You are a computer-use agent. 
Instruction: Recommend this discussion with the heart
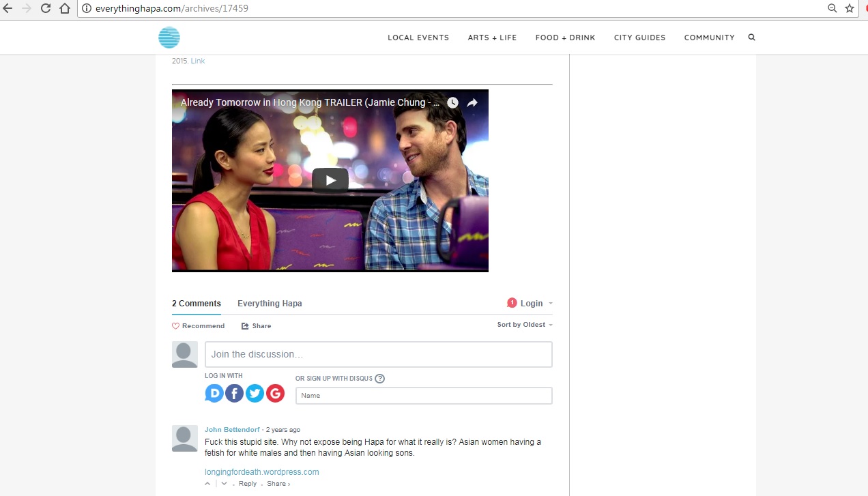click(x=198, y=326)
